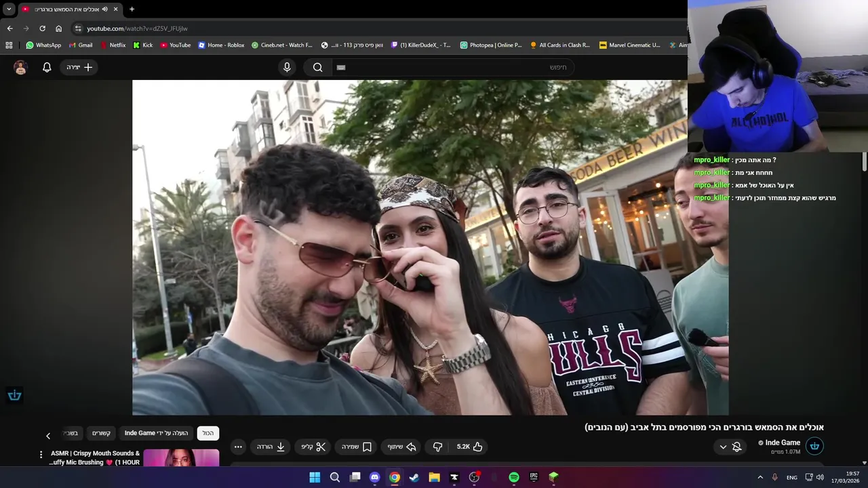Viewport: 868px width, 488px height.
Task: Show next chips with the arrow
Action: click(x=47, y=436)
